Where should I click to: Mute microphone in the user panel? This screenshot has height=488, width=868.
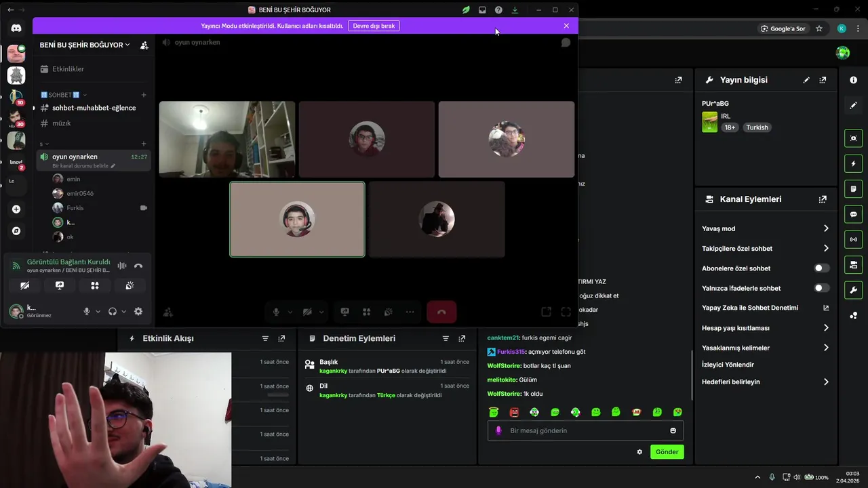(x=86, y=312)
